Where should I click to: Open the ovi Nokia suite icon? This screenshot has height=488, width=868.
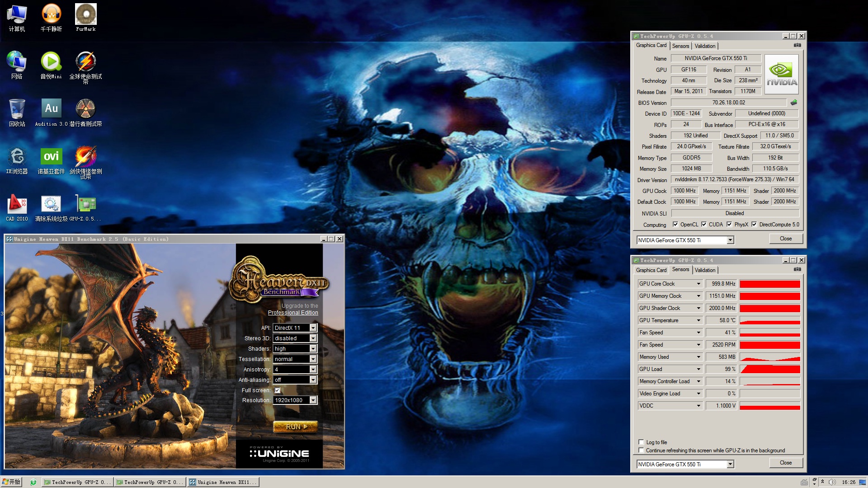(x=51, y=157)
